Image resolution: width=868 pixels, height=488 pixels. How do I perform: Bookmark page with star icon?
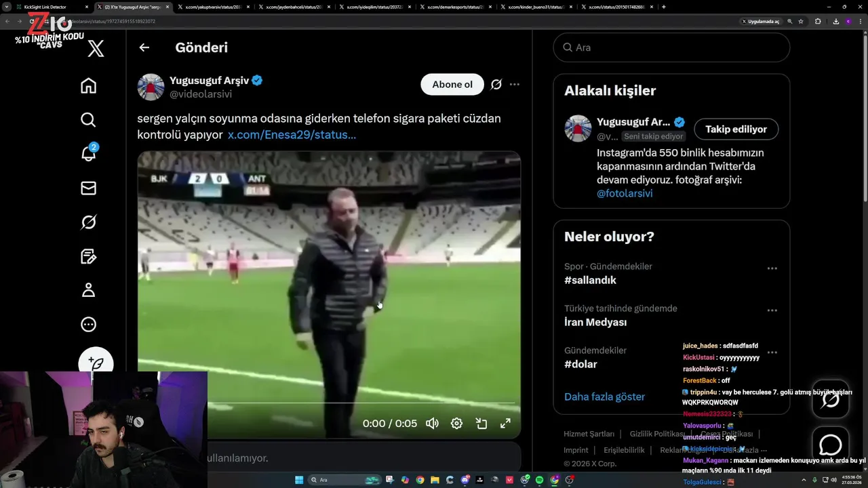[x=801, y=21]
